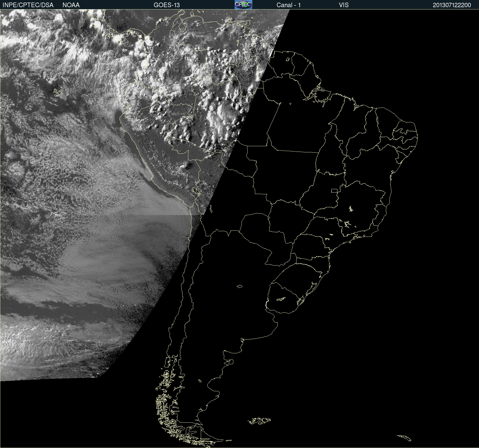Image resolution: width=479 pixels, height=448 pixels.
Task: Click the CPTEC logo in header
Action: [243, 5]
